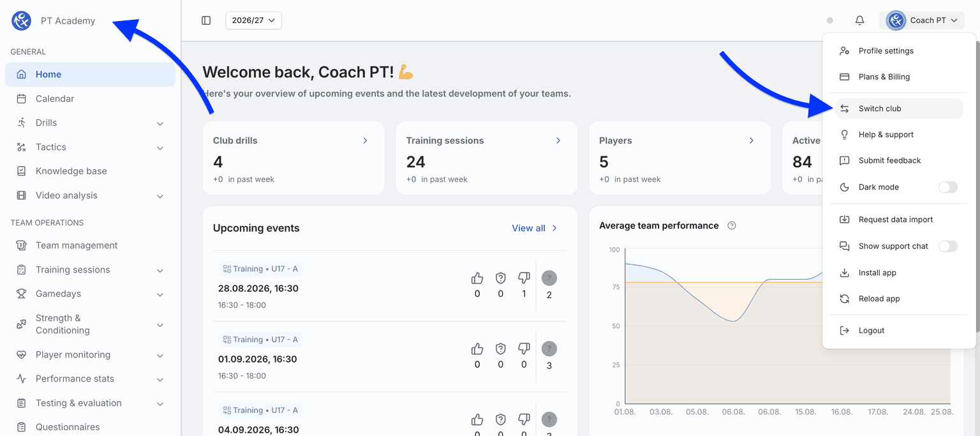
Task: Log out via the Logout entry
Action: 899,331
